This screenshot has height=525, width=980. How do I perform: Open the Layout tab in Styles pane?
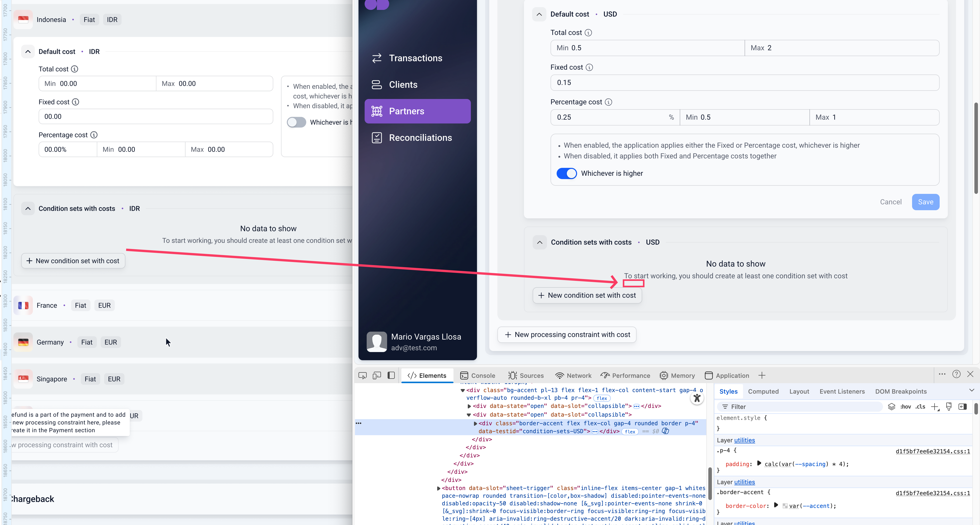799,392
